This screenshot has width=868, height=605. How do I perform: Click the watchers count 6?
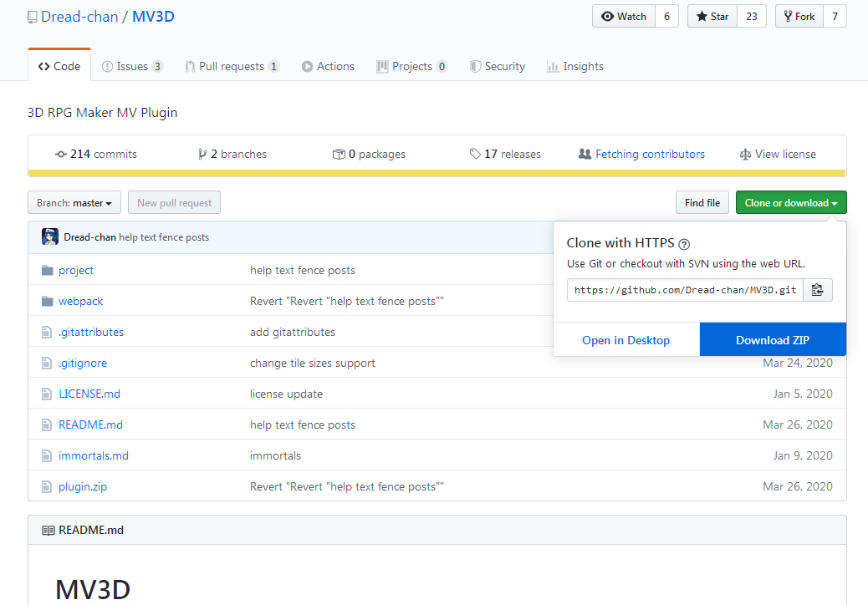pos(667,16)
